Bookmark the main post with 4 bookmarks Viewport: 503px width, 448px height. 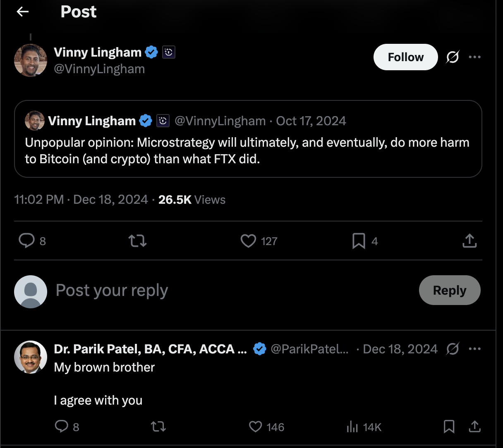point(359,241)
